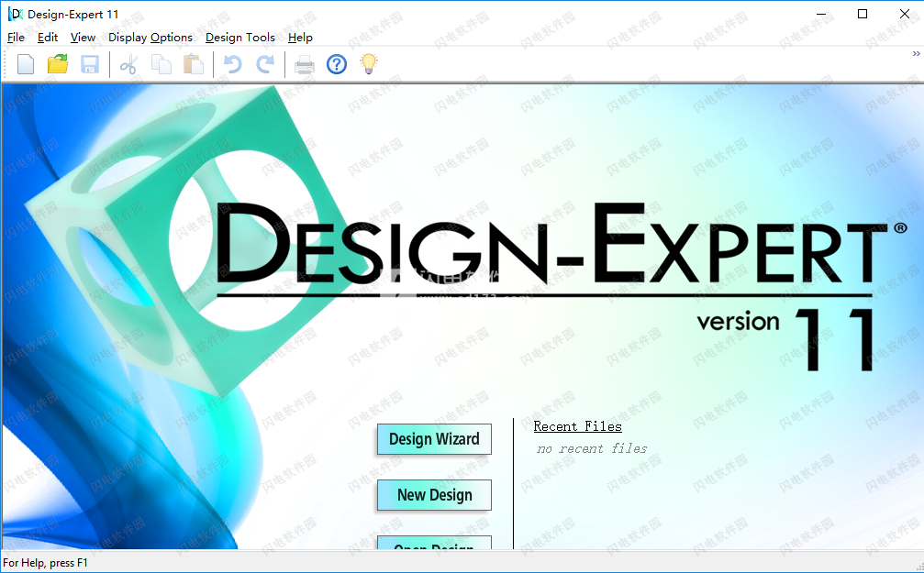Screen dimensions: 924x573
Task: Minimize the Design-Expert 11 window
Action: coord(821,14)
